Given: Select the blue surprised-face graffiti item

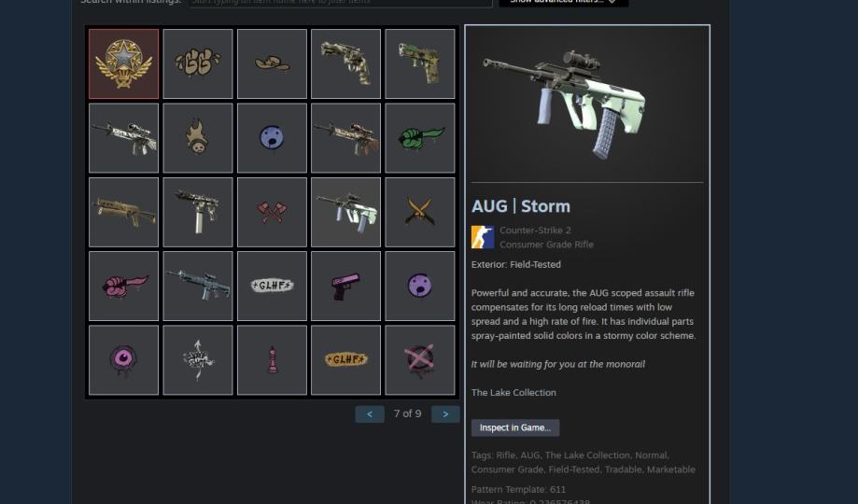Looking at the screenshot, I should click(x=272, y=138).
